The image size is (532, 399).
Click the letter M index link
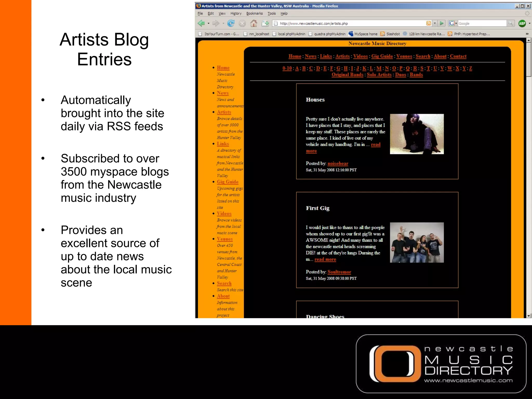[379, 68]
